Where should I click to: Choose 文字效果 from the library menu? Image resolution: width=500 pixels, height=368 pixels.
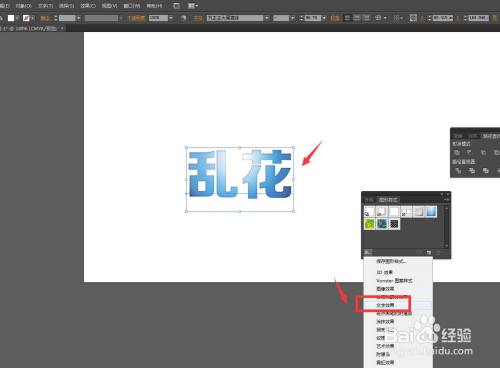(385, 305)
